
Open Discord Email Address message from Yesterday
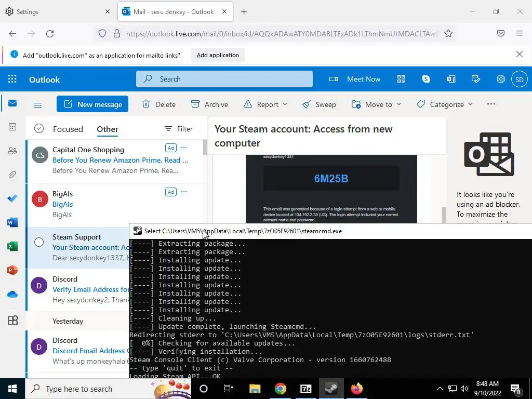click(78, 351)
